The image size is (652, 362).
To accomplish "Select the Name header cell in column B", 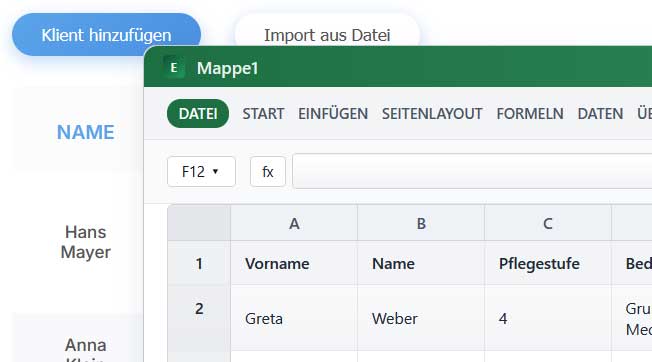I will pyautogui.click(x=421, y=263).
